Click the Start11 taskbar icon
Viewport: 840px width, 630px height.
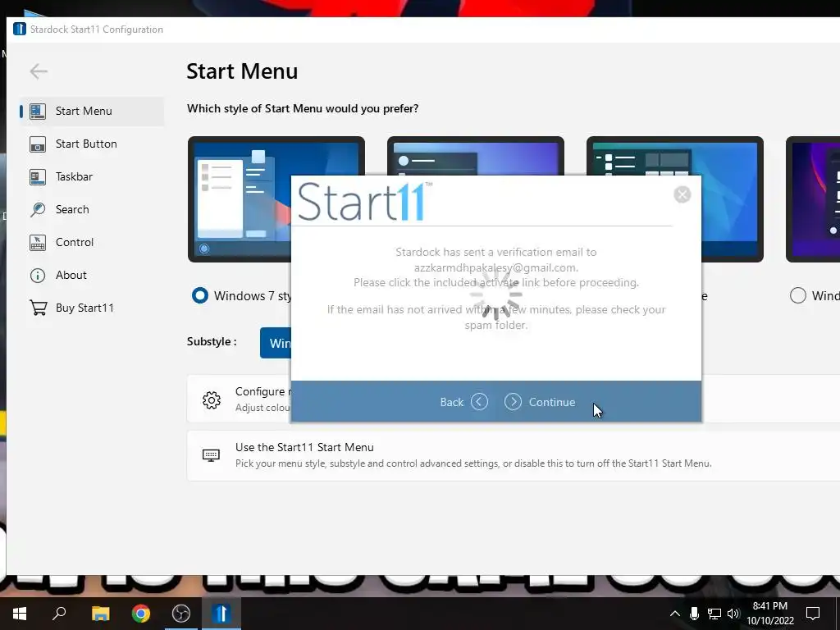221,614
